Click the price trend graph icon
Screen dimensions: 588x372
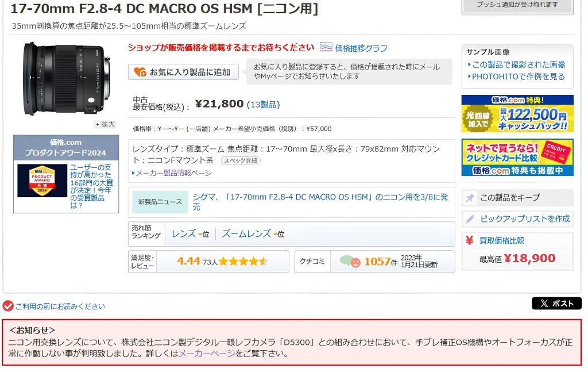pyautogui.click(x=326, y=47)
